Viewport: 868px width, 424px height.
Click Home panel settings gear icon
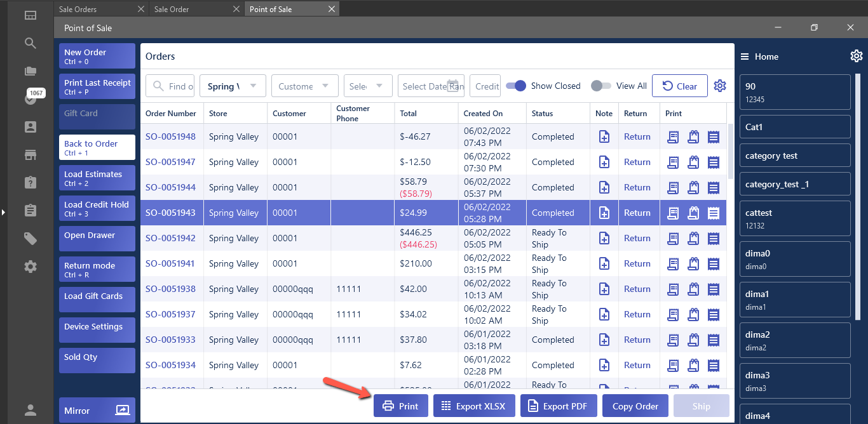coord(856,56)
